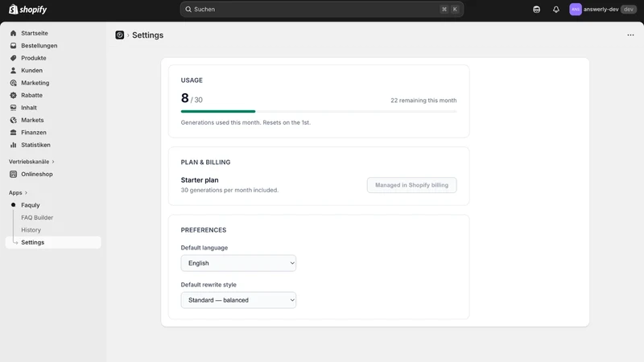Click the 8 / 30 usage count

pos(192,98)
